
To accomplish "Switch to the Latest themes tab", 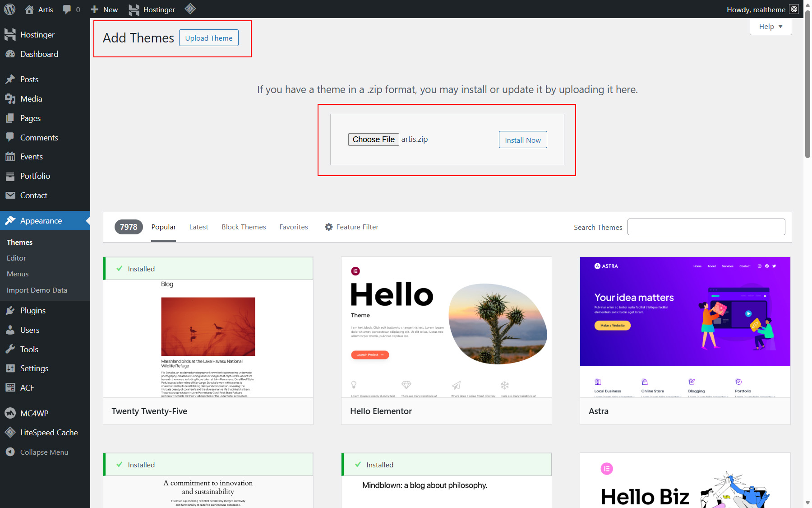I will click(198, 227).
